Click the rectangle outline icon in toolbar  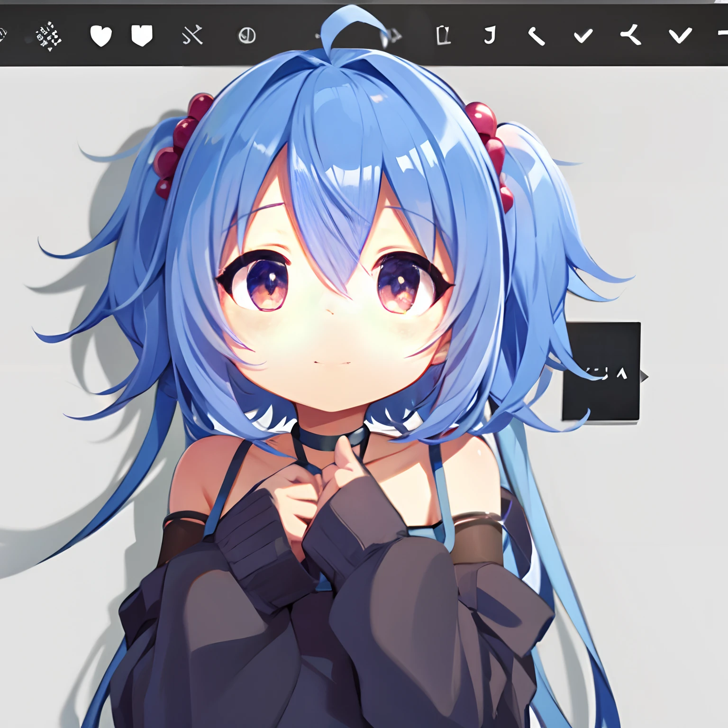tap(443, 35)
